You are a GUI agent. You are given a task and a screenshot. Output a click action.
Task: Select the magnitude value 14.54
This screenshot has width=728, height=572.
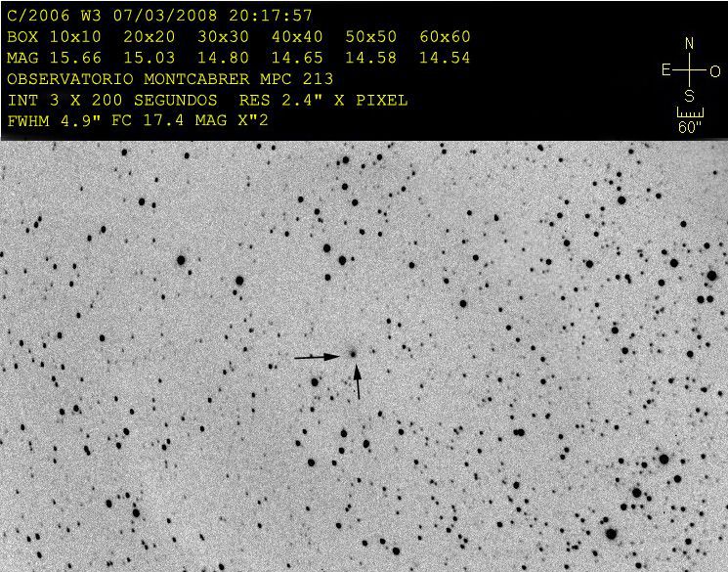point(445,58)
